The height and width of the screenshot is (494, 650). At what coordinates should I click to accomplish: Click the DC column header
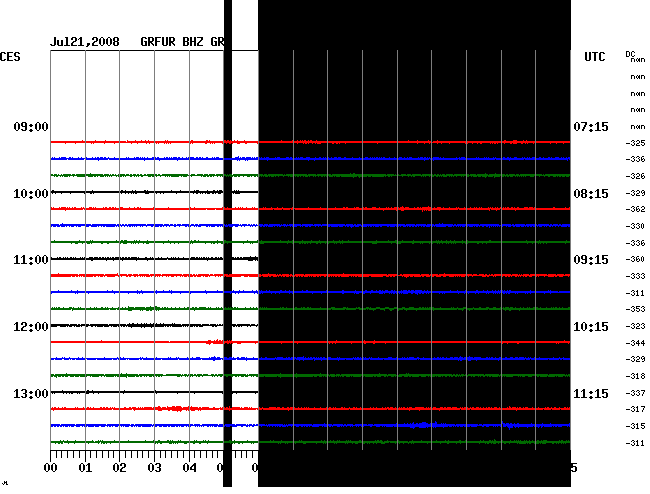click(630, 54)
